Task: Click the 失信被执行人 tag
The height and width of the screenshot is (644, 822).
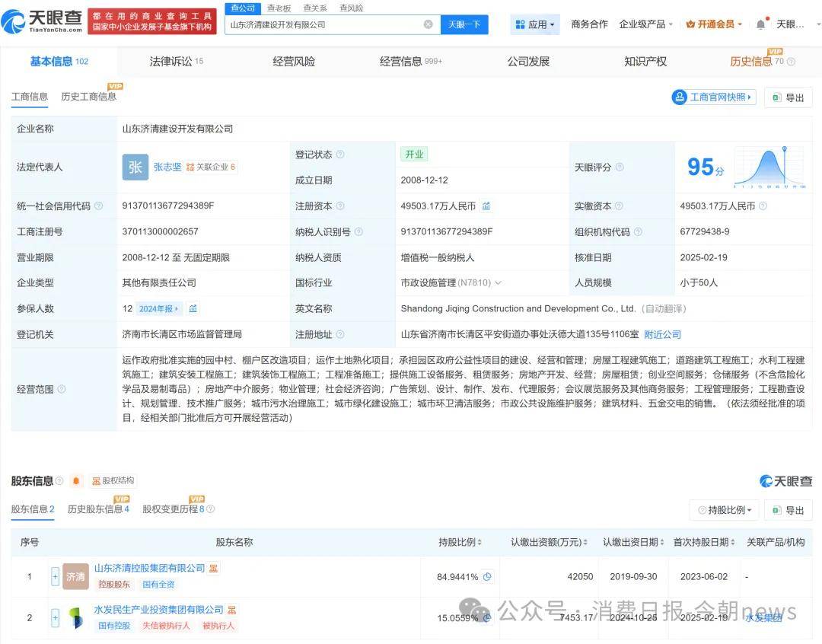Action: tap(166, 626)
